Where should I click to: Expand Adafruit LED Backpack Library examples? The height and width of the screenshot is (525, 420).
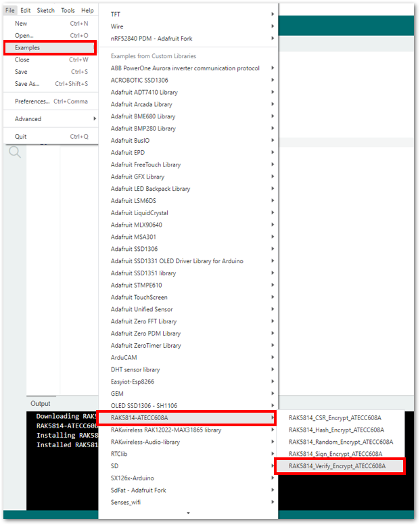click(189, 189)
